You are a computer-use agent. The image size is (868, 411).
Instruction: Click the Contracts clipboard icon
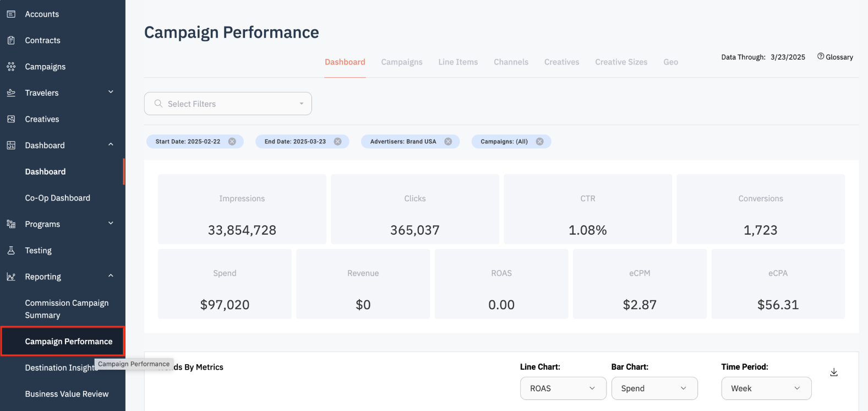click(11, 40)
